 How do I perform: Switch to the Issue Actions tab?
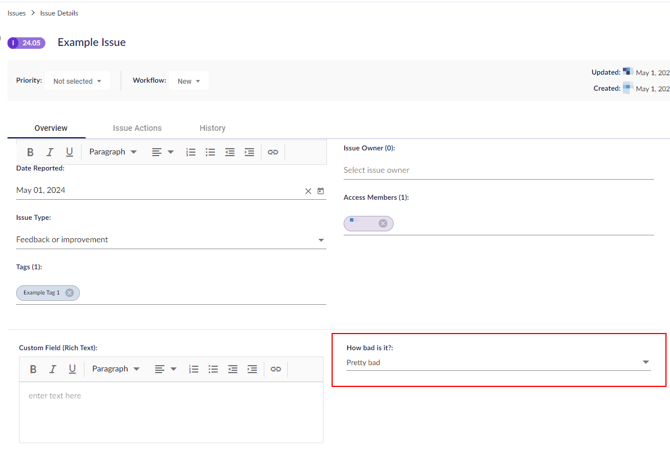coord(137,128)
